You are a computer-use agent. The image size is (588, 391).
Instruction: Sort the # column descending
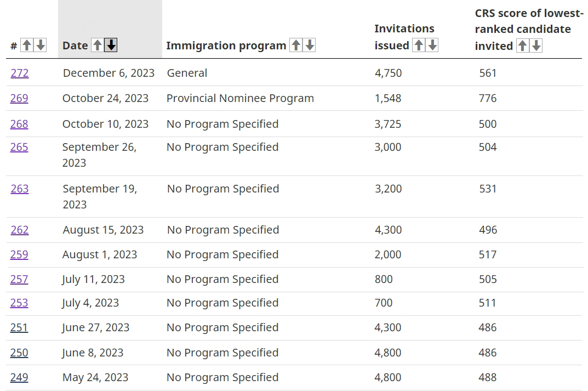[40, 46]
